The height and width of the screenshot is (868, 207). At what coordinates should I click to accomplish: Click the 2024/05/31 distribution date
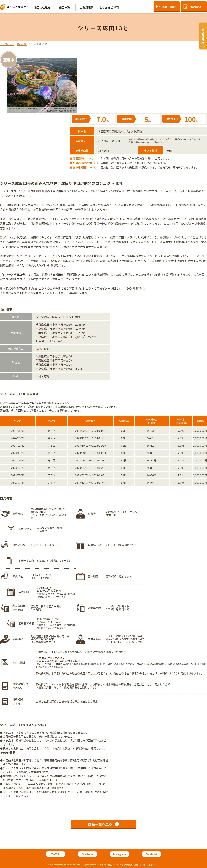click(17, 431)
